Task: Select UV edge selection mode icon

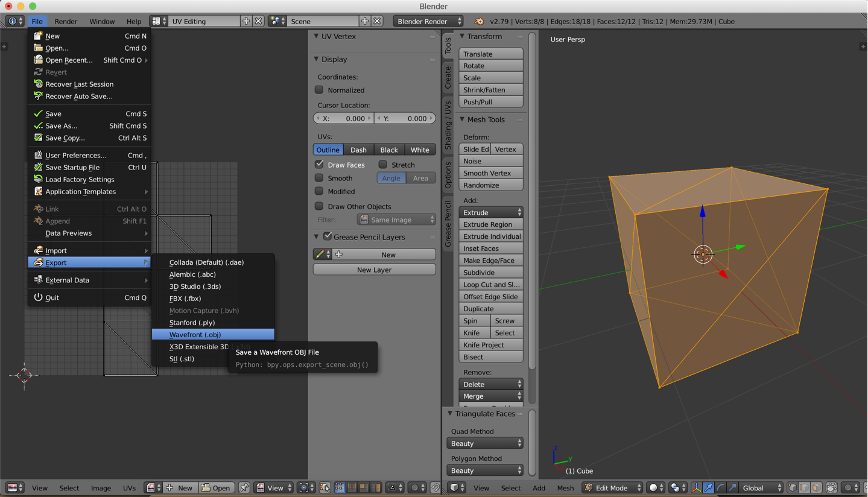Action: pos(352,487)
